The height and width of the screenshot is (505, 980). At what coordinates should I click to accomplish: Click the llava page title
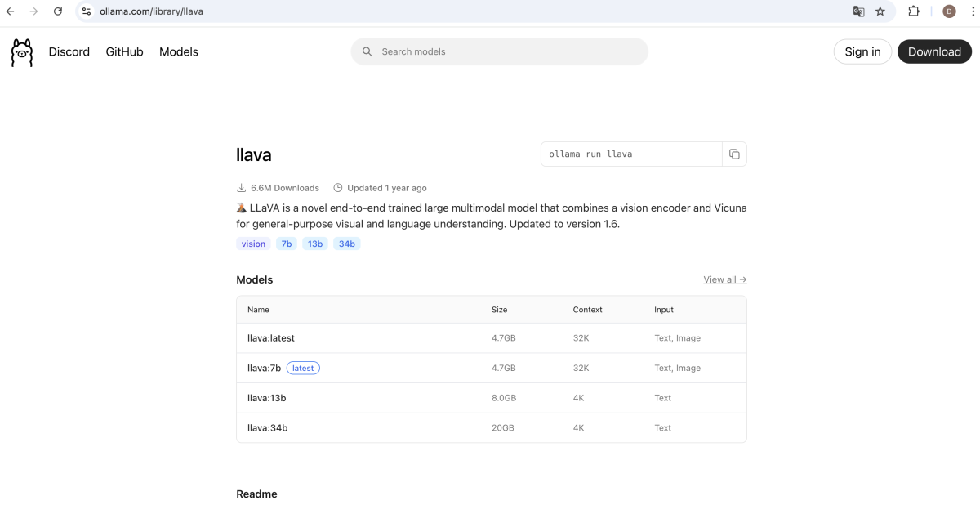pos(253,154)
